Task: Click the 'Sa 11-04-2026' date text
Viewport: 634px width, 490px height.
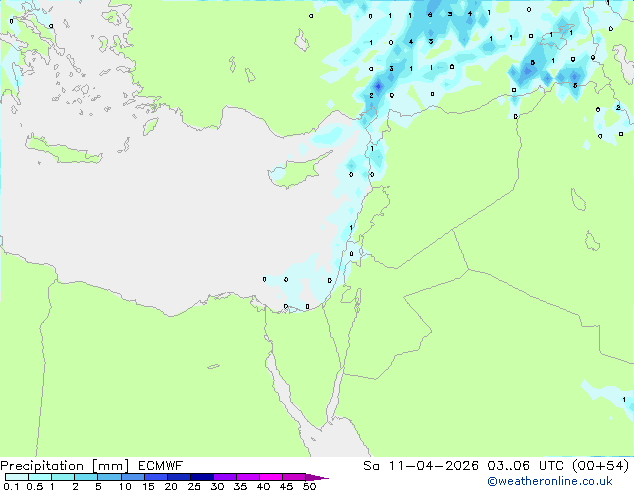Action: 421,466
